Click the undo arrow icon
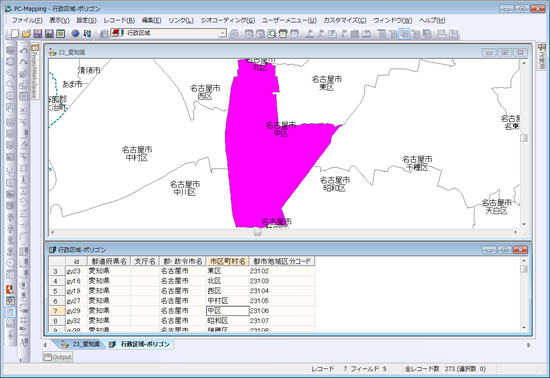 [x=24, y=51]
